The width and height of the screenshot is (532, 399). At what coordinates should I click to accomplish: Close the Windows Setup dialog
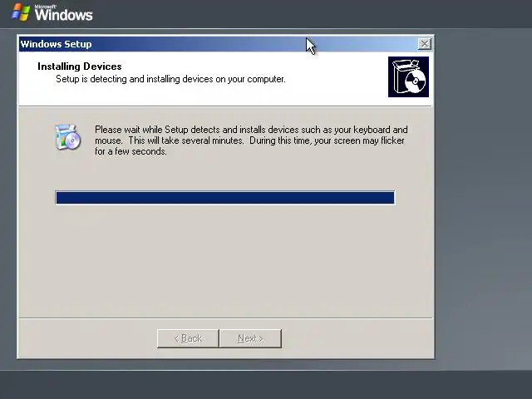pos(425,44)
